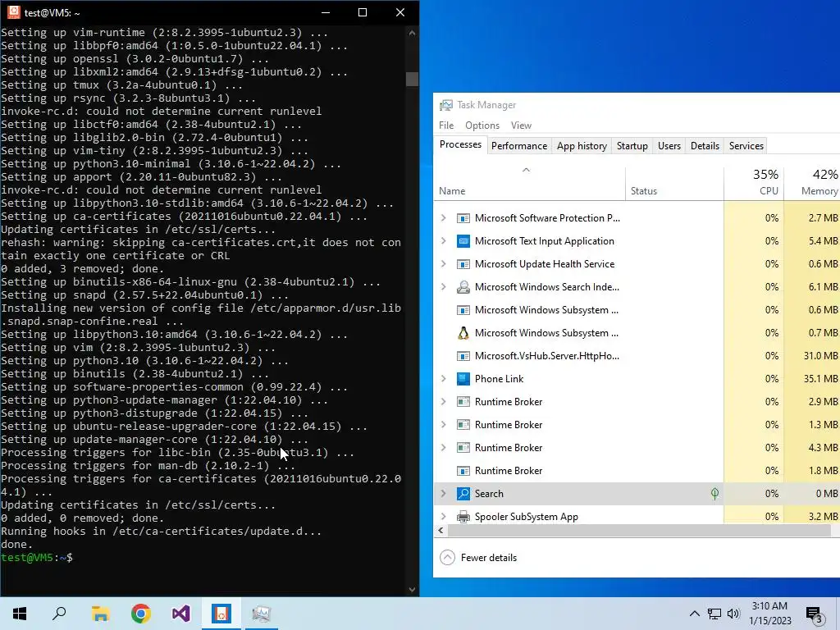Open network status tray icon
Screen dimensions: 840x630
(x=714, y=614)
